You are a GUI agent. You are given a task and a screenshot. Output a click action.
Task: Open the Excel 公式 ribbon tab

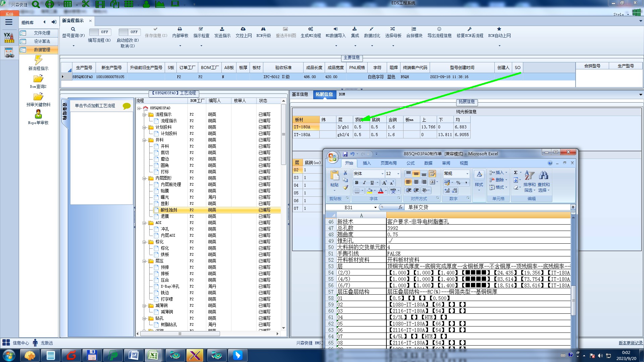pyautogui.click(x=410, y=163)
